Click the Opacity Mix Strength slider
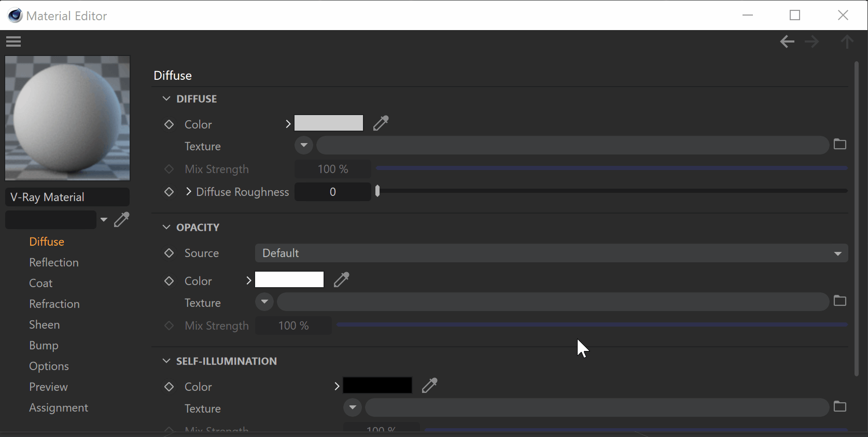 (x=592, y=325)
